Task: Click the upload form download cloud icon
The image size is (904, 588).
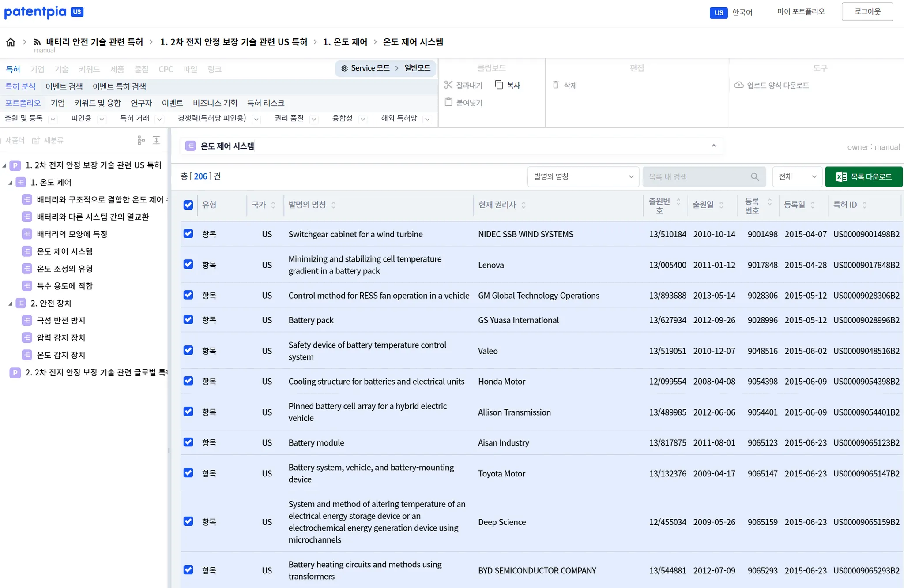Action: pyautogui.click(x=738, y=85)
